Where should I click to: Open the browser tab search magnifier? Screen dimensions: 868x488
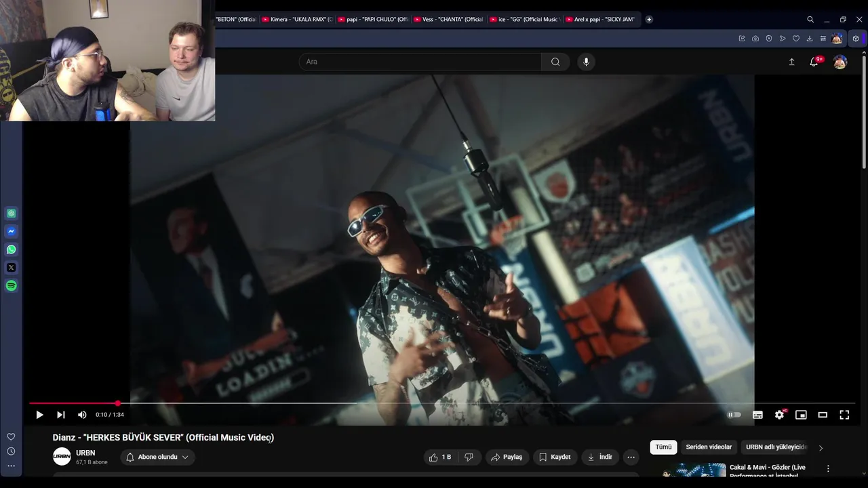pyautogui.click(x=810, y=20)
